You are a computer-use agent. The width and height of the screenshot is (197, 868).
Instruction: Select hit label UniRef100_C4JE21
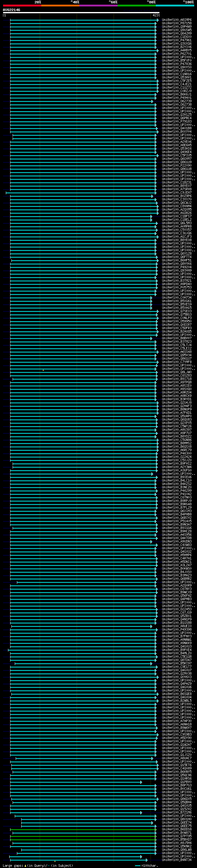tap(177, 84)
